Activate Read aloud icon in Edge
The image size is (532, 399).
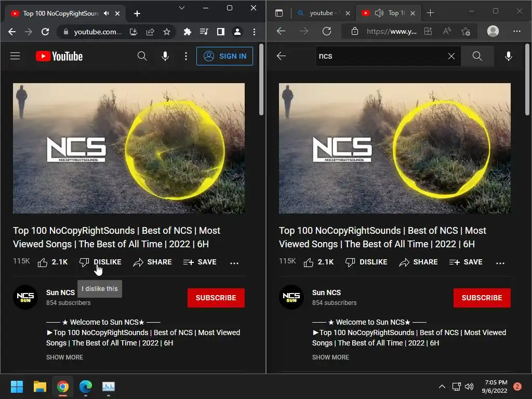pyautogui.click(x=447, y=32)
